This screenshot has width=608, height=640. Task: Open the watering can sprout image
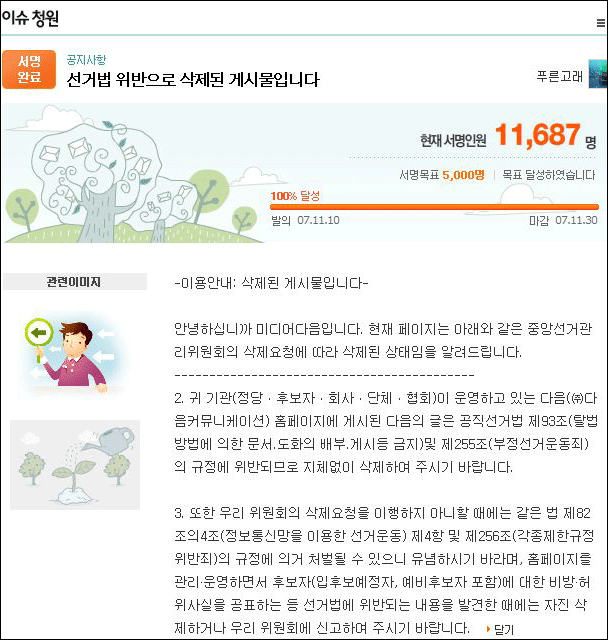75,465
